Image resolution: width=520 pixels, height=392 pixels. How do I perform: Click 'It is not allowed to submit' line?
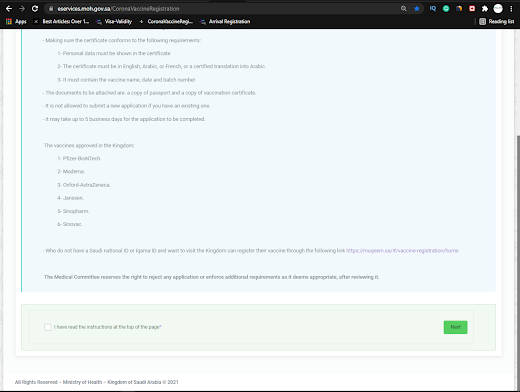[127, 106]
